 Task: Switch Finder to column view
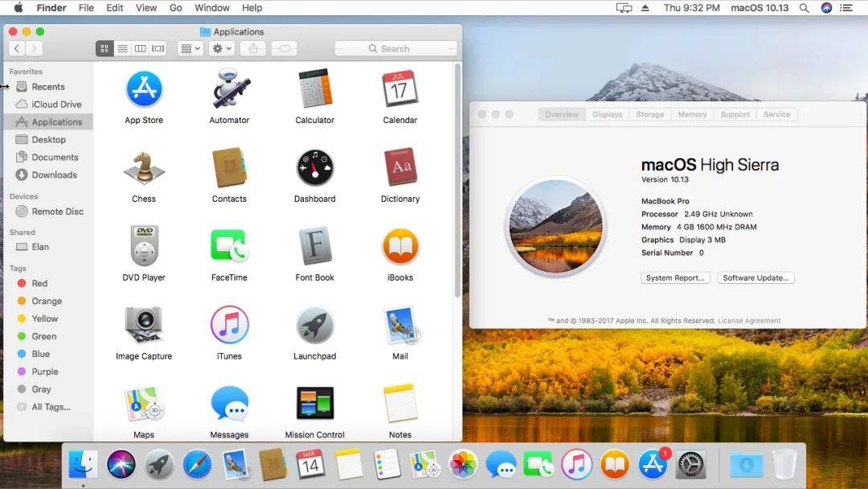tap(140, 48)
